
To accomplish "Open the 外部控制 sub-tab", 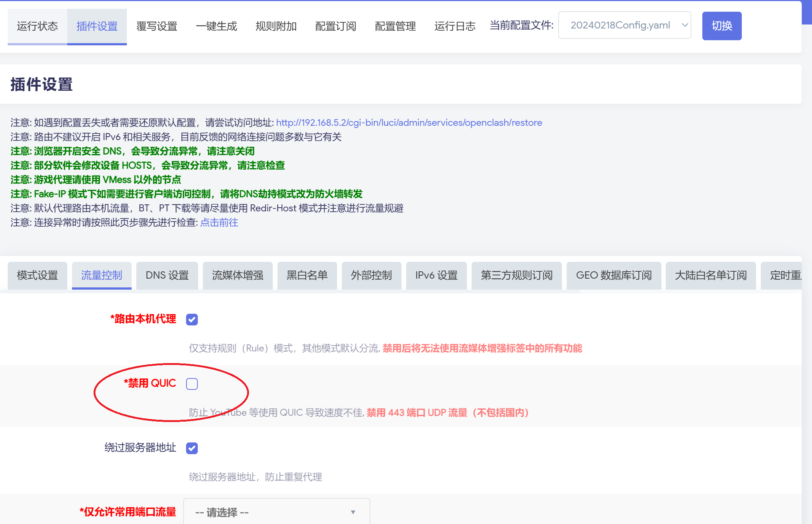I will (371, 275).
